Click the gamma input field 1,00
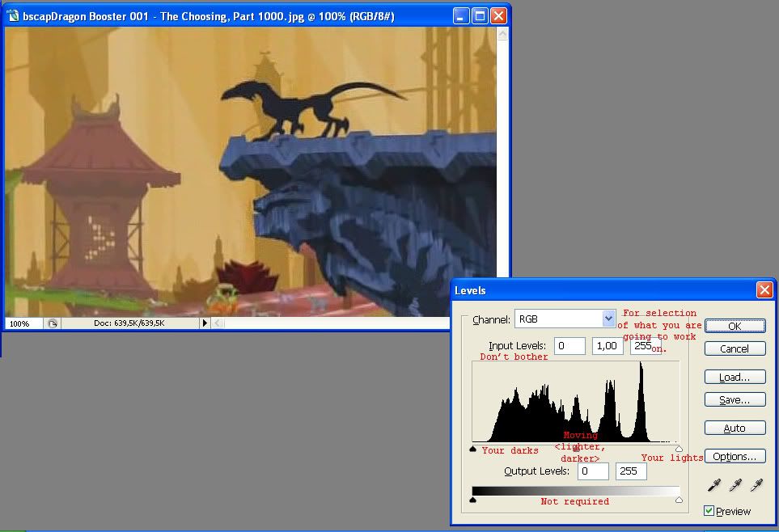This screenshot has width=779, height=532. (x=608, y=346)
